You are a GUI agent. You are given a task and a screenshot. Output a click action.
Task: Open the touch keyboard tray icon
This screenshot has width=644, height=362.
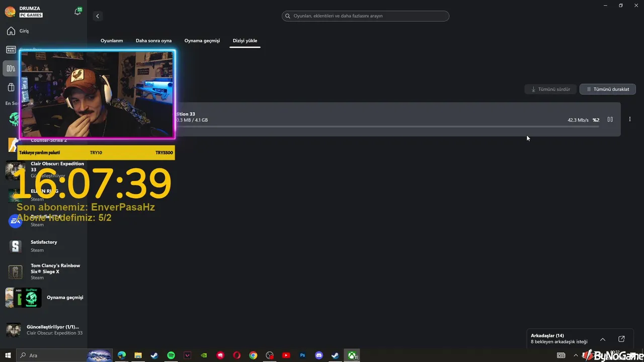[561, 355]
